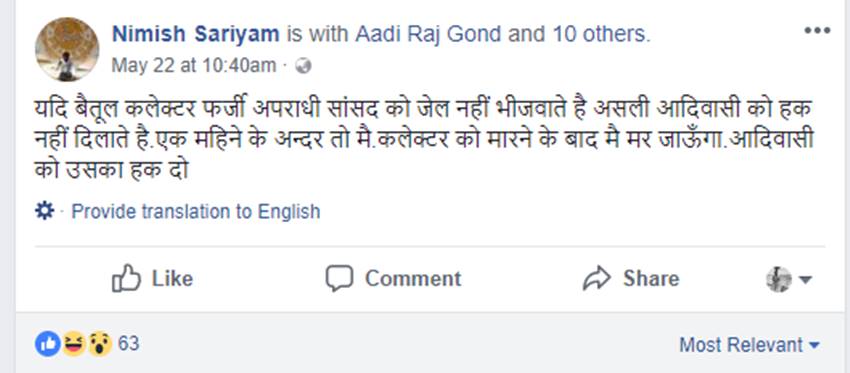Click the translation settings gear icon

(44, 210)
